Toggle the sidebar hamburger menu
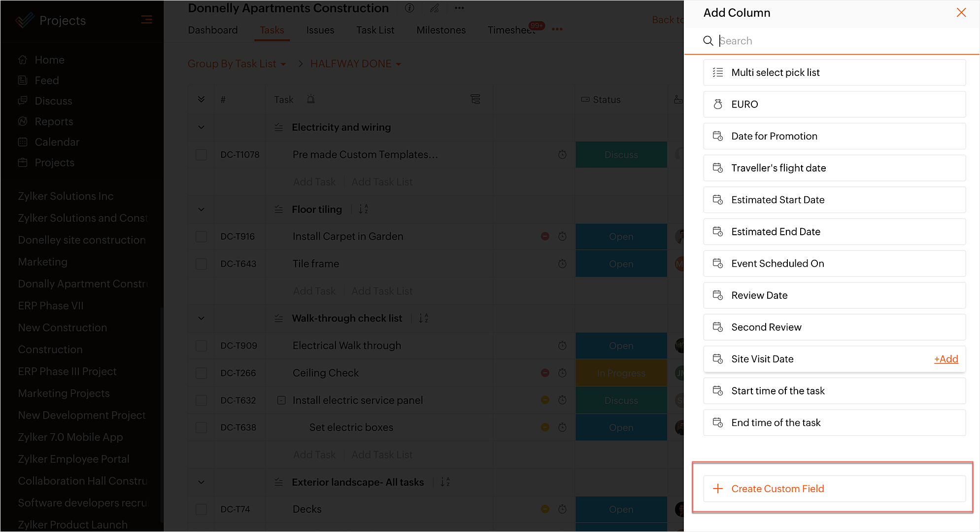 point(146,20)
